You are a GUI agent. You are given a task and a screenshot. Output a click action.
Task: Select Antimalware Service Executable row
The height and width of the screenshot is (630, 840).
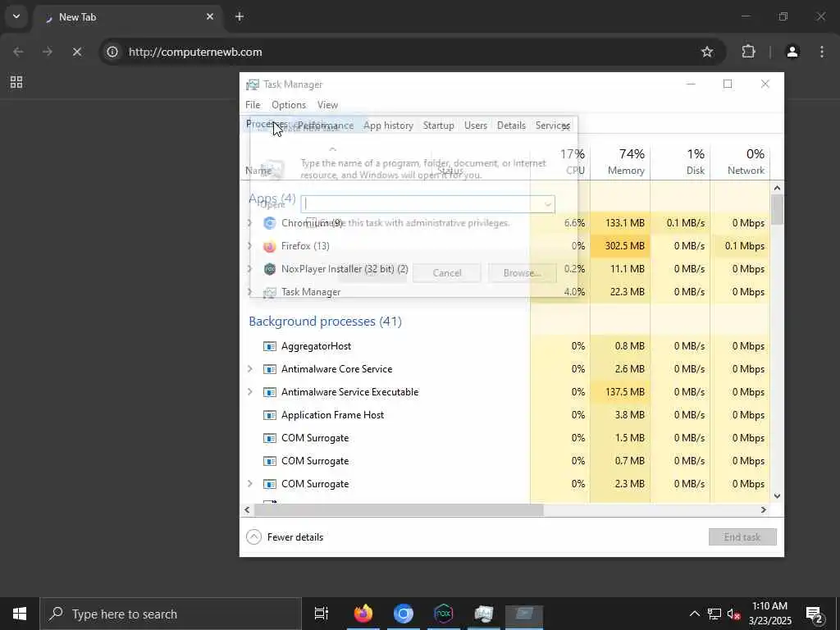[504, 392]
